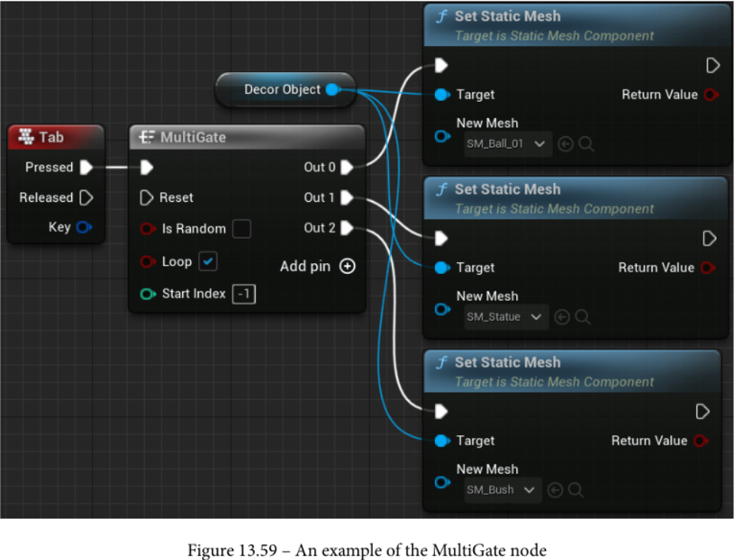Click the Tab node Pressed execution pin
The image size is (735, 560).
87,167
